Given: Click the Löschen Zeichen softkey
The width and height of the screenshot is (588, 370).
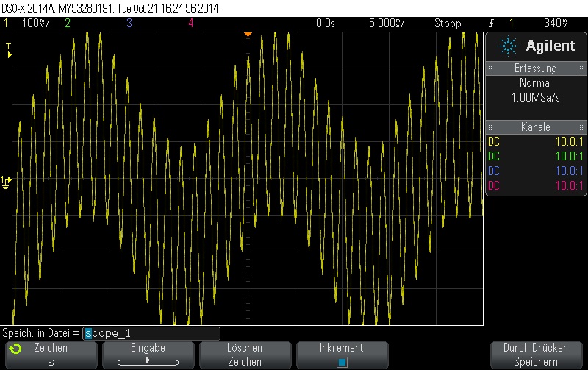Looking at the screenshot, I should pos(245,355).
